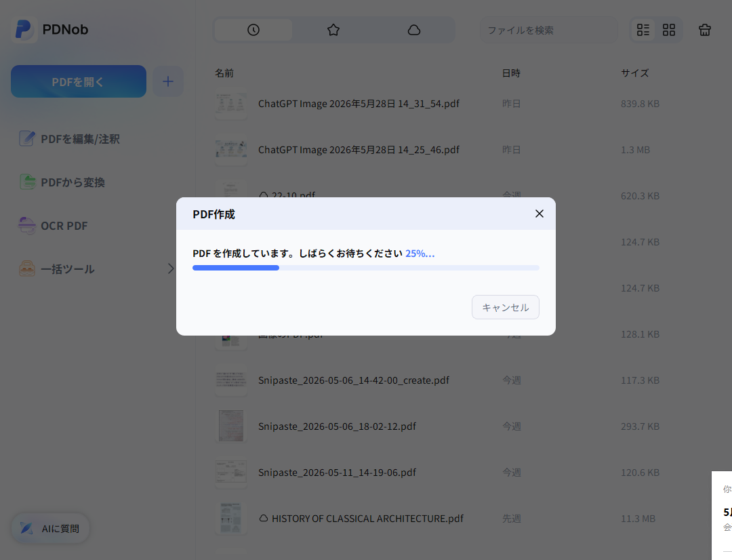This screenshot has width=732, height=560.
Task: Click the 先週 date cell
Action: click(512, 519)
